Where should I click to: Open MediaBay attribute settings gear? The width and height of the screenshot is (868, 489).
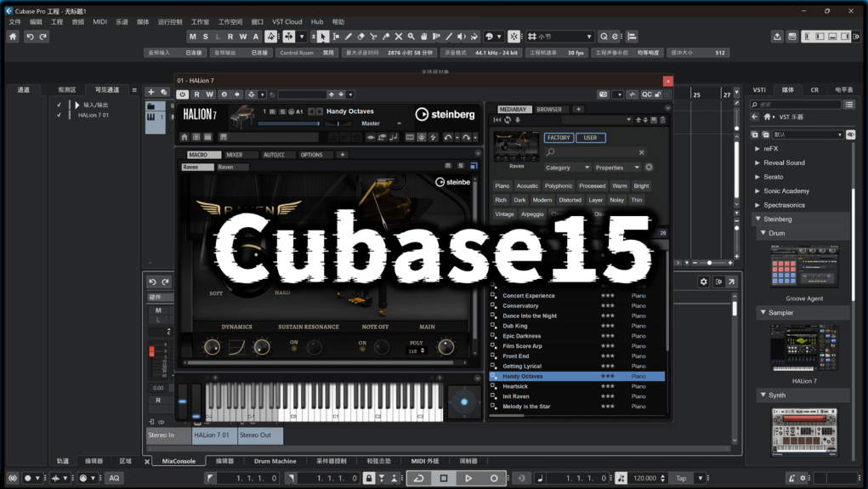(649, 168)
